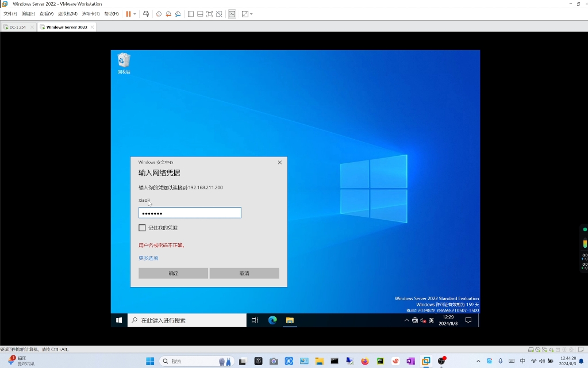Open the 帮助(H) menu
The image size is (588, 368).
coord(112,14)
